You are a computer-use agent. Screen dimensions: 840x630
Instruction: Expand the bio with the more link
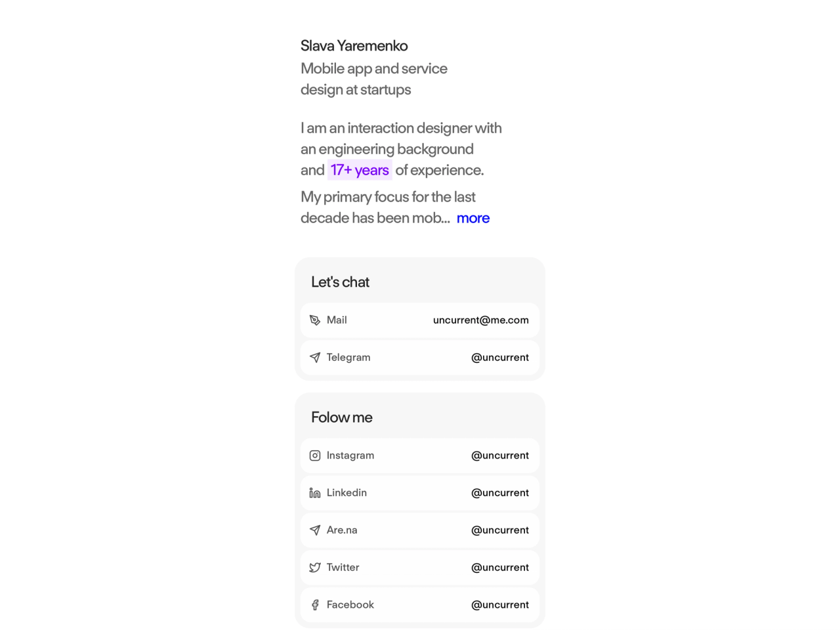pos(473,218)
